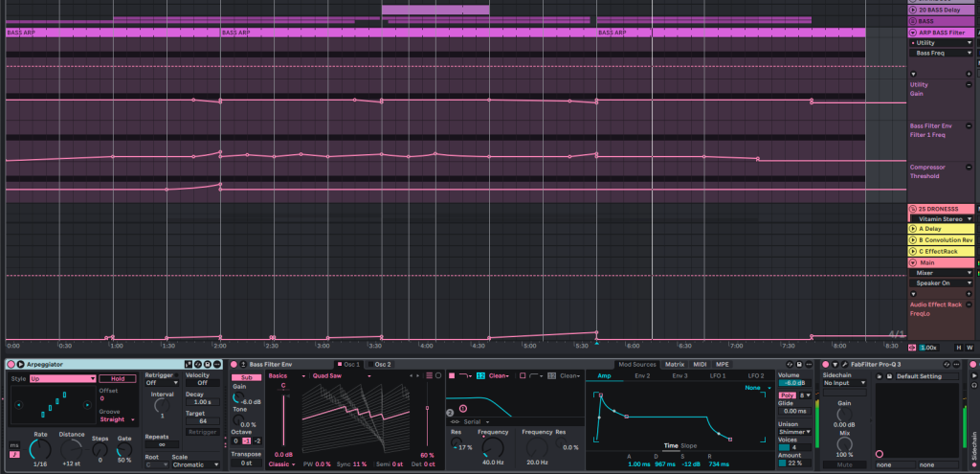Open the Classic oscillator effect dropdown

point(282,464)
